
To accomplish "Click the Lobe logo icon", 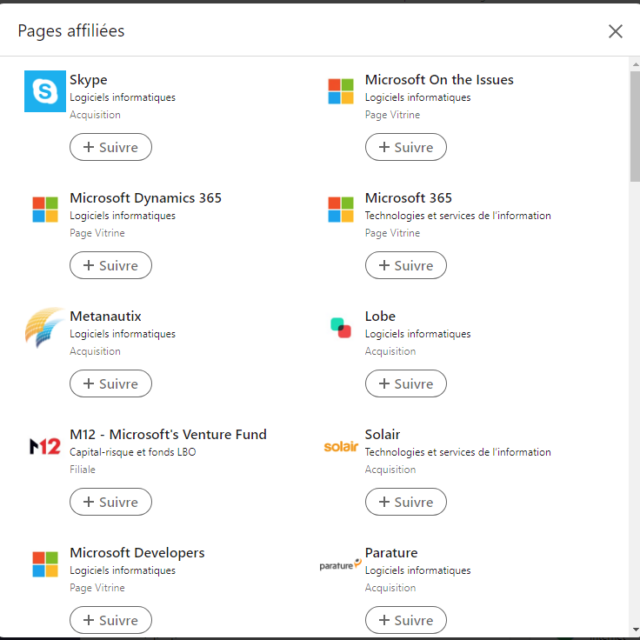I will (x=341, y=328).
